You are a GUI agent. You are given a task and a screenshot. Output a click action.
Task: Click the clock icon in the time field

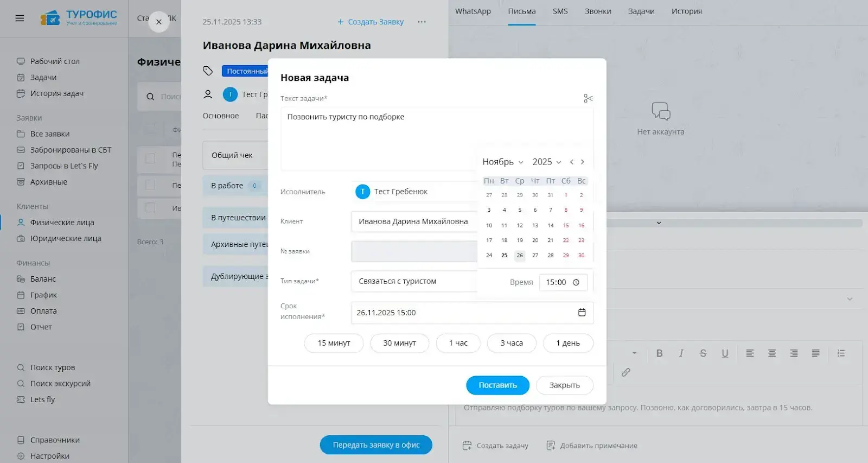[x=576, y=282]
